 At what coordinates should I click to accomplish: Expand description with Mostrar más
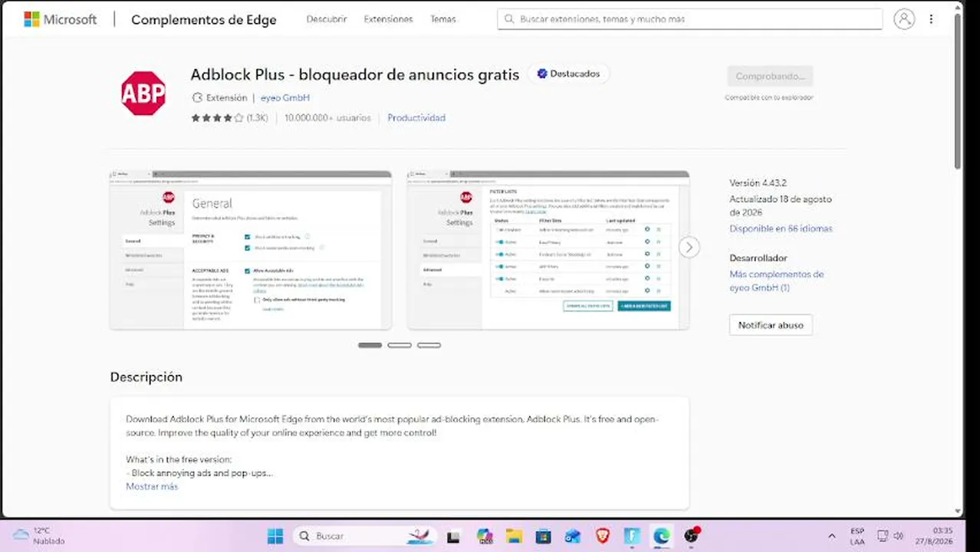point(152,486)
